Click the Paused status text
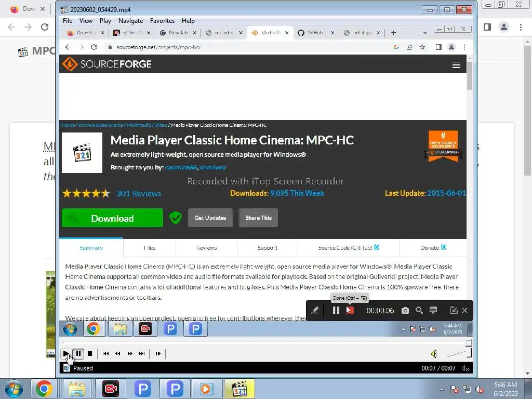Screen dimensions: 532x399 pyautogui.click(x=83, y=368)
